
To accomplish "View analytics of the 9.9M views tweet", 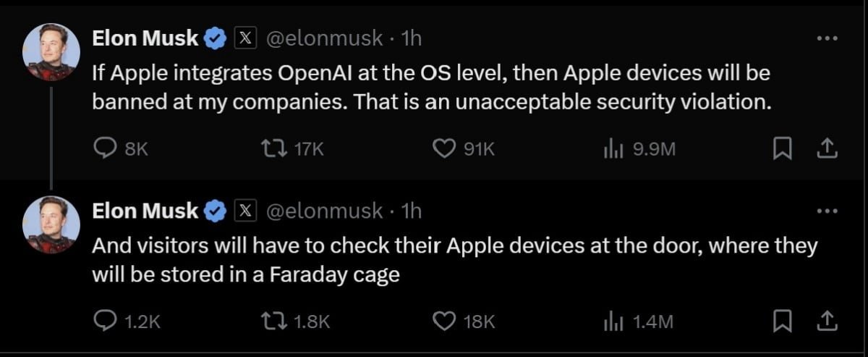I will [x=613, y=149].
